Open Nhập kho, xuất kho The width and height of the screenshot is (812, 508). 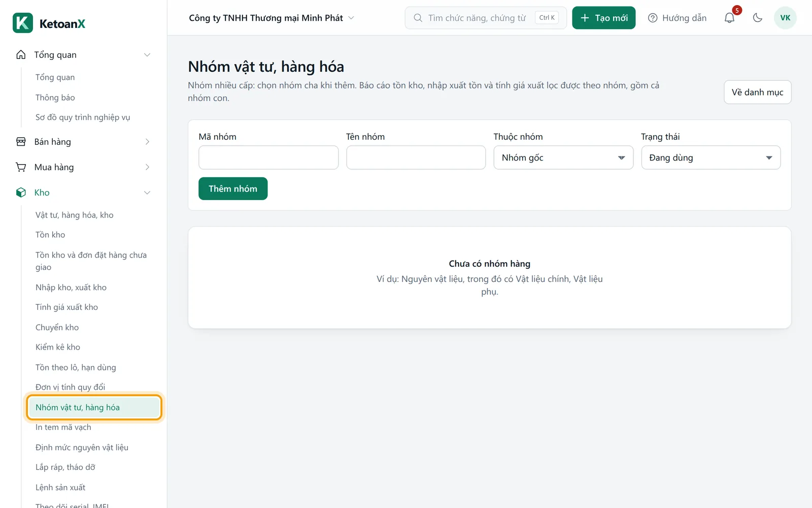[x=71, y=288]
